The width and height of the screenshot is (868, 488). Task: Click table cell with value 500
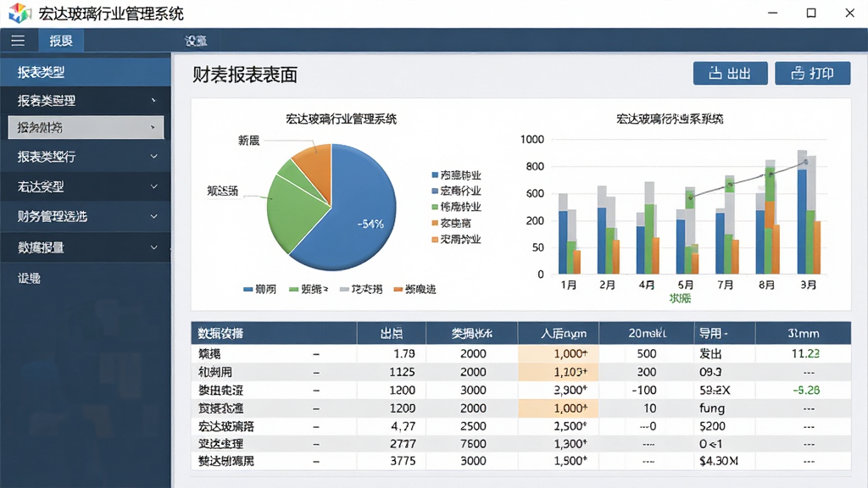(646, 353)
